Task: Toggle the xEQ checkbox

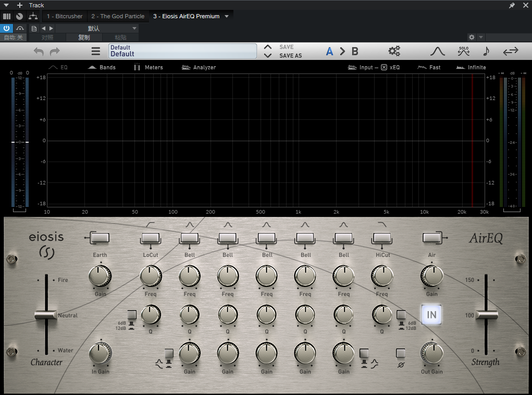Action: tap(383, 67)
